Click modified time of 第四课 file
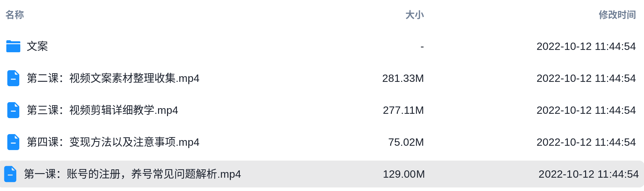 tap(586, 142)
